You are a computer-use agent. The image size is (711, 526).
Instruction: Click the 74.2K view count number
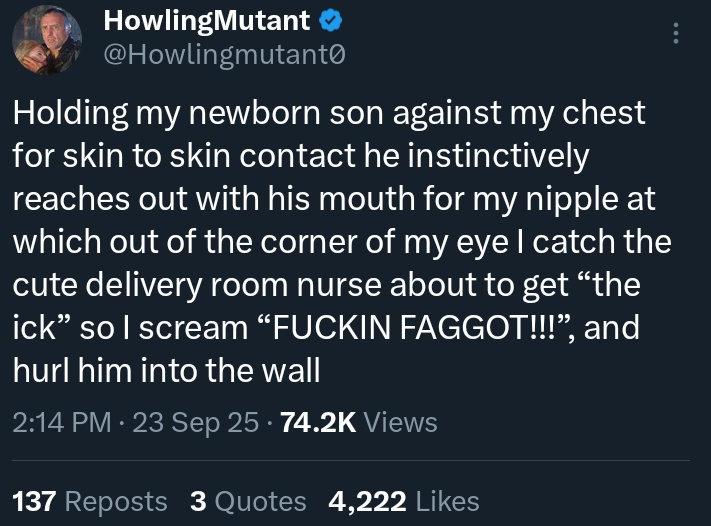[x=318, y=422]
